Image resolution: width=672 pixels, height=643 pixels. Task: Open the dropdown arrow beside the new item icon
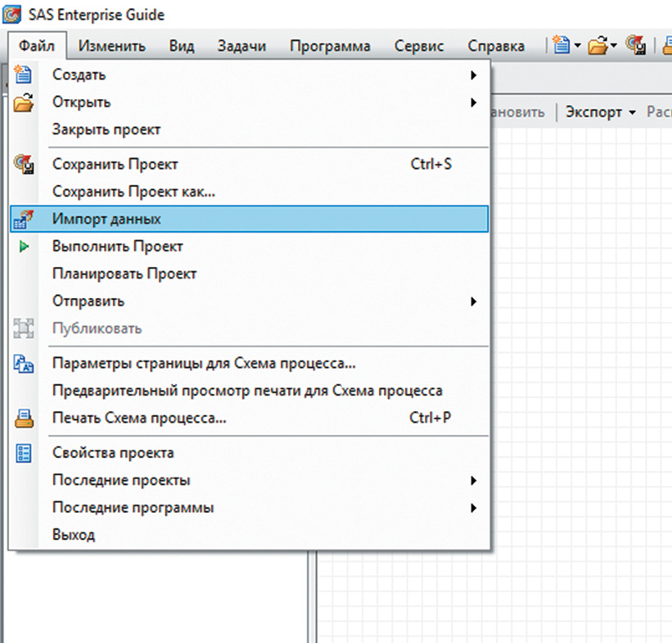[x=577, y=46]
